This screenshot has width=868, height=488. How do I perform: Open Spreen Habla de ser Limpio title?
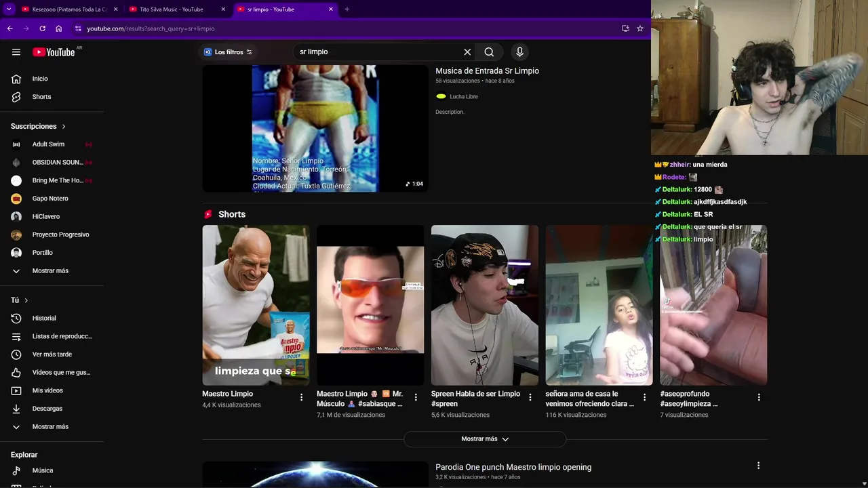click(475, 399)
